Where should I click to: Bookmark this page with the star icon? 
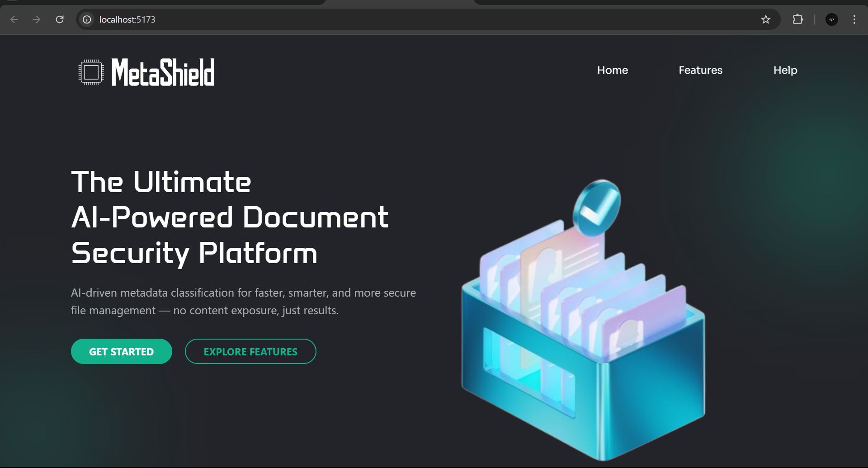click(765, 19)
